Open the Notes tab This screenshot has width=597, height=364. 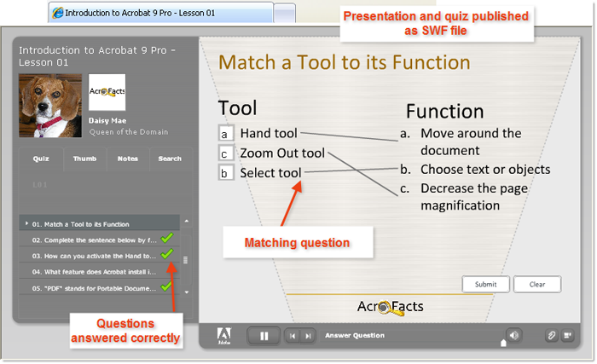coord(128,159)
